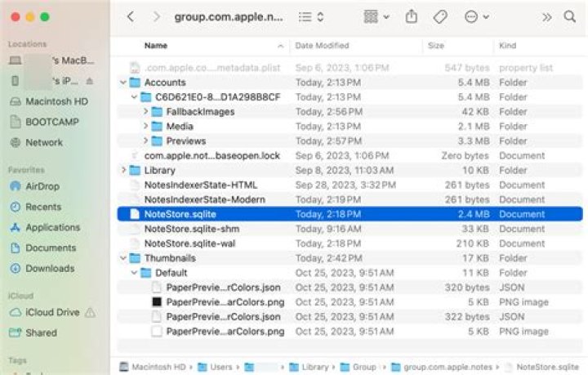Select the Media folder icon
Image resolution: width=588 pixels, height=375 pixels.
(x=157, y=126)
